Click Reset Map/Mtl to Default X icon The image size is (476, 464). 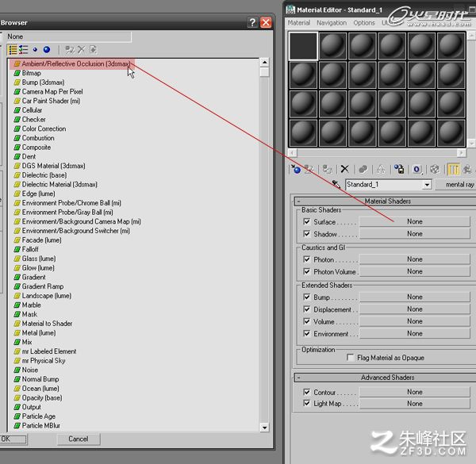click(344, 169)
